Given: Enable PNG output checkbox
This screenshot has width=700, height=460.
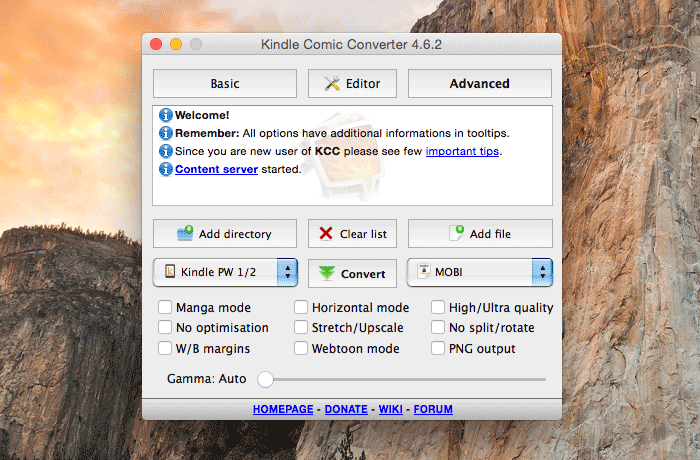Looking at the screenshot, I should tap(438, 348).
